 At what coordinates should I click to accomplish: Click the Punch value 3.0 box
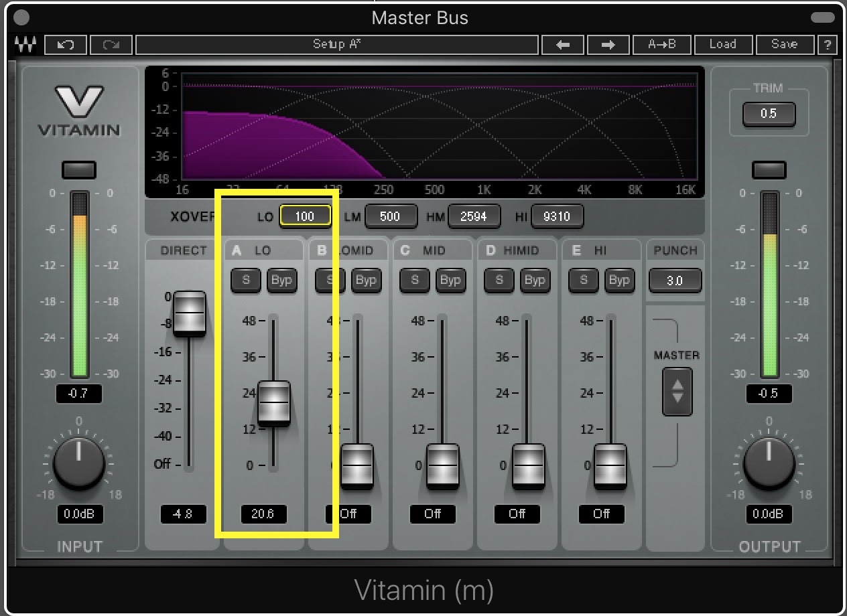pyautogui.click(x=675, y=281)
